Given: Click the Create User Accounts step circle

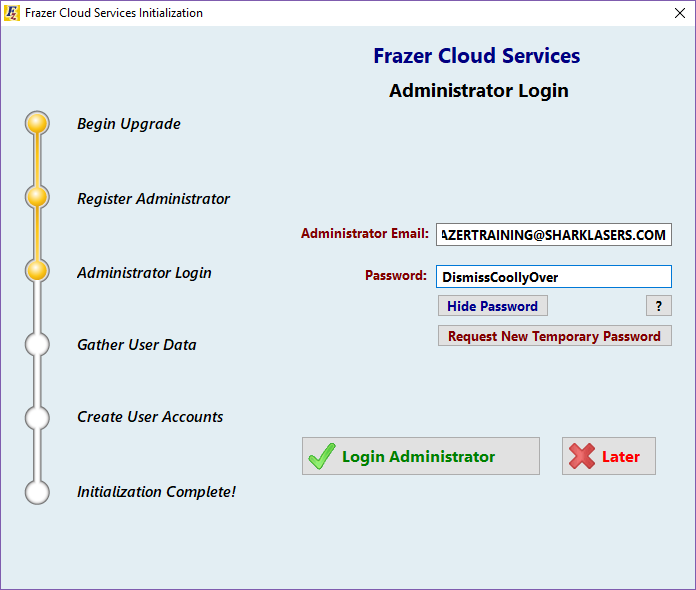Looking at the screenshot, I should click(37, 418).
